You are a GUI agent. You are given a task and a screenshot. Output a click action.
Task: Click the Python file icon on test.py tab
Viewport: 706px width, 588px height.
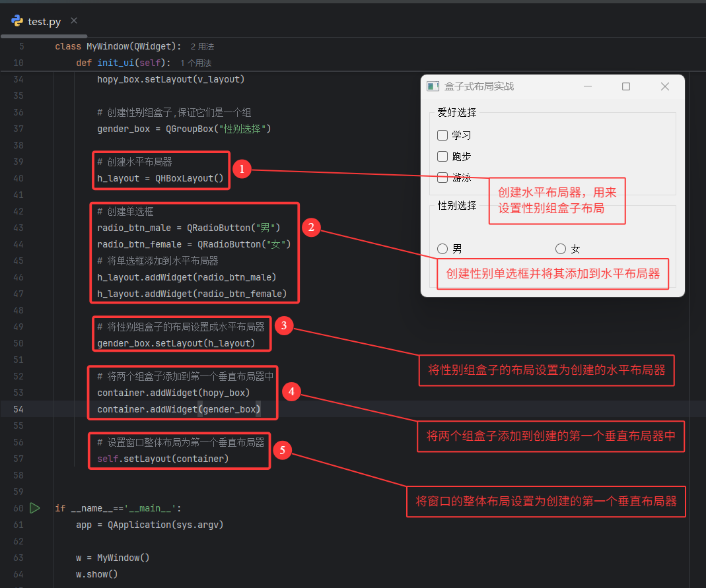point(17,20)
